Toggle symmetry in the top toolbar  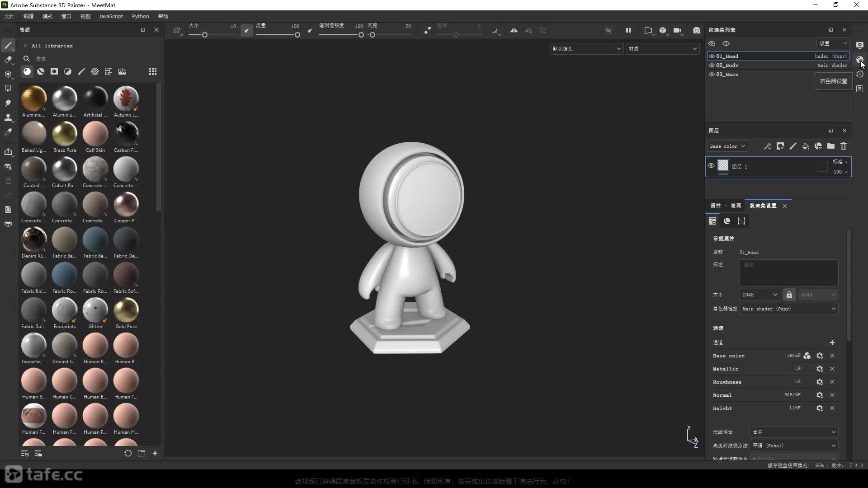[514, 30]
